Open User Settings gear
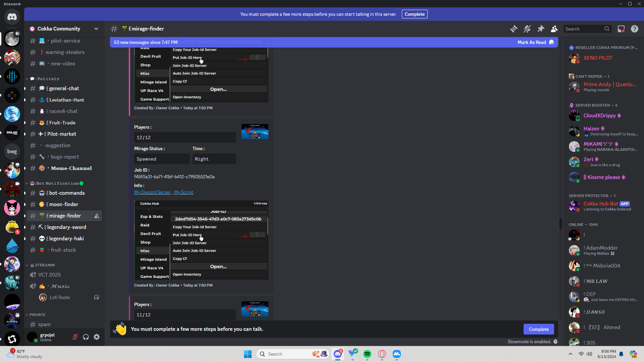This screenshot has width=644, height=362. 97,337
